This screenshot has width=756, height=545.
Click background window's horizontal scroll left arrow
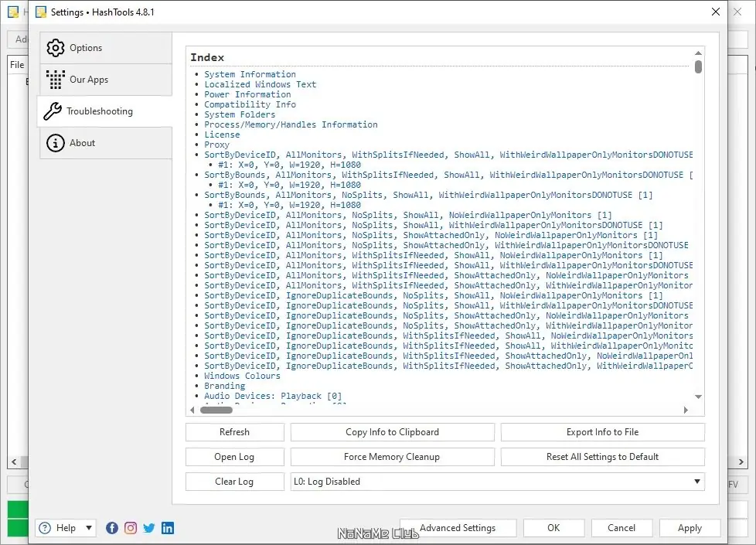14,462
